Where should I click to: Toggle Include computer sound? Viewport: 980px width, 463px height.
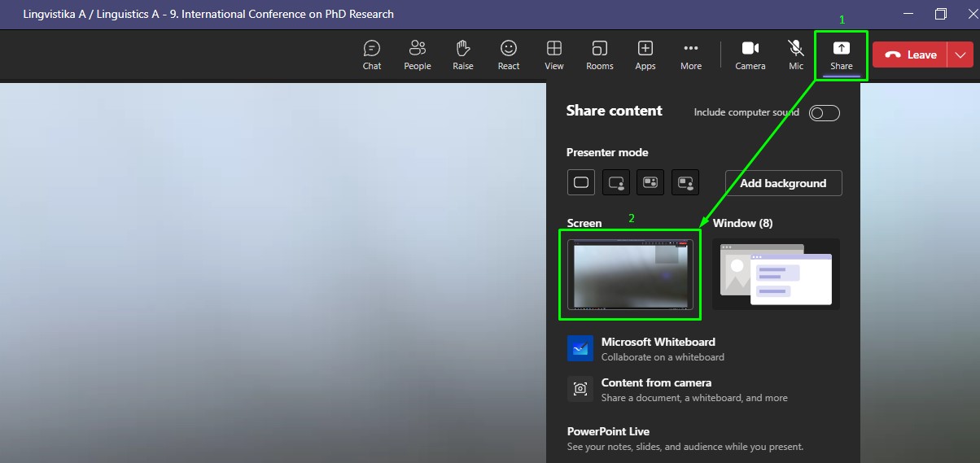click(x=825, y=113)
